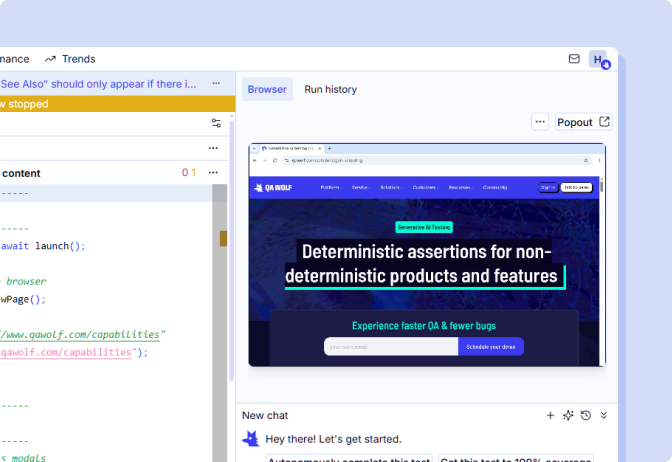
Task: Click the preview browser reload icon
Action: (x=275, y=160)
